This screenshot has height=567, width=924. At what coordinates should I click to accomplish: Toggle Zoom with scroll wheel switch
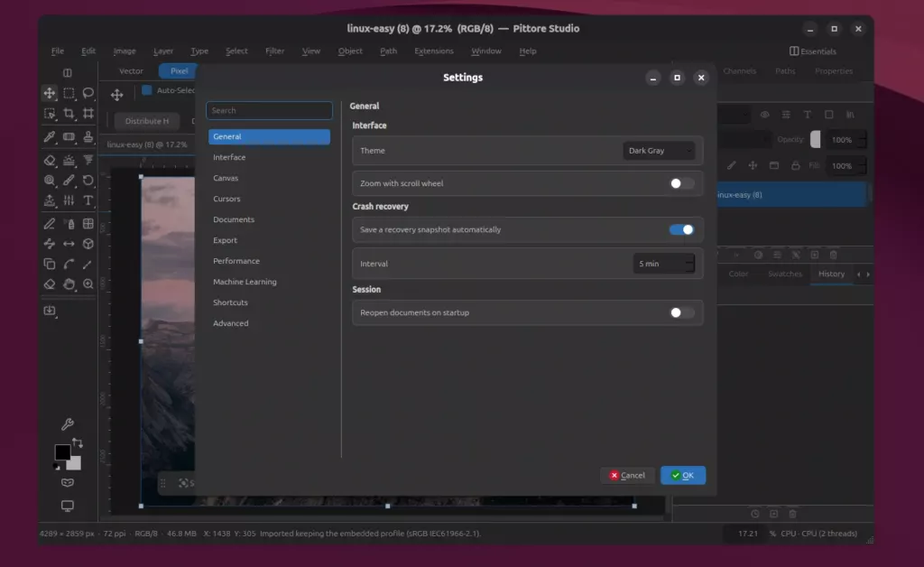(682, 183)
